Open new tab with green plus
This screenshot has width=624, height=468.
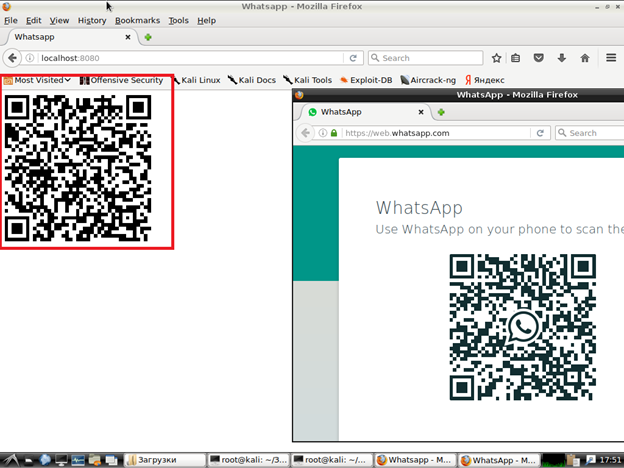pos(148,37)
